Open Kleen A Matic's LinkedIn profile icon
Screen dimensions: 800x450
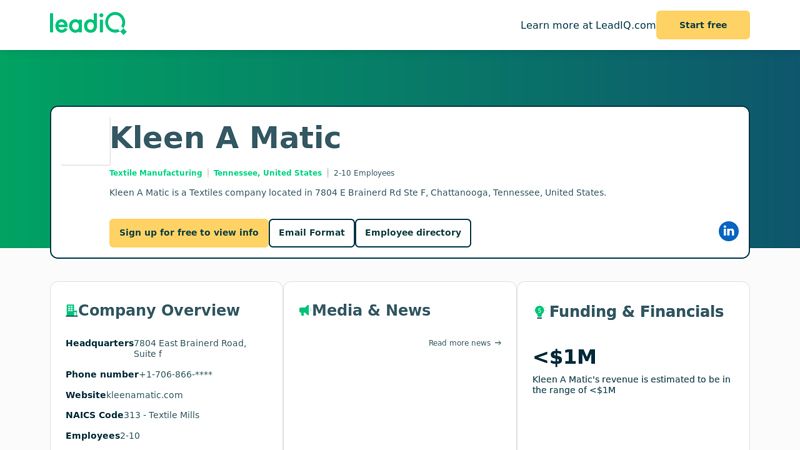[x=729, y=231]
